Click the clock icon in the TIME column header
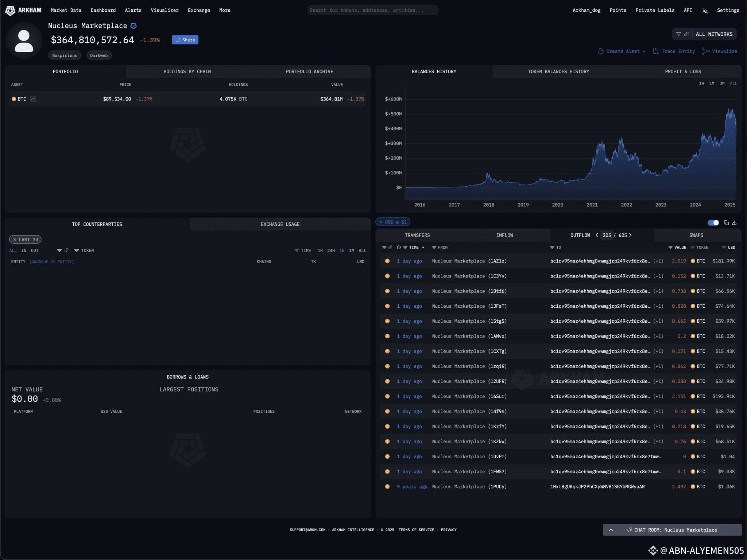Viewport: 747px width, 560px height. pos(399,247)
